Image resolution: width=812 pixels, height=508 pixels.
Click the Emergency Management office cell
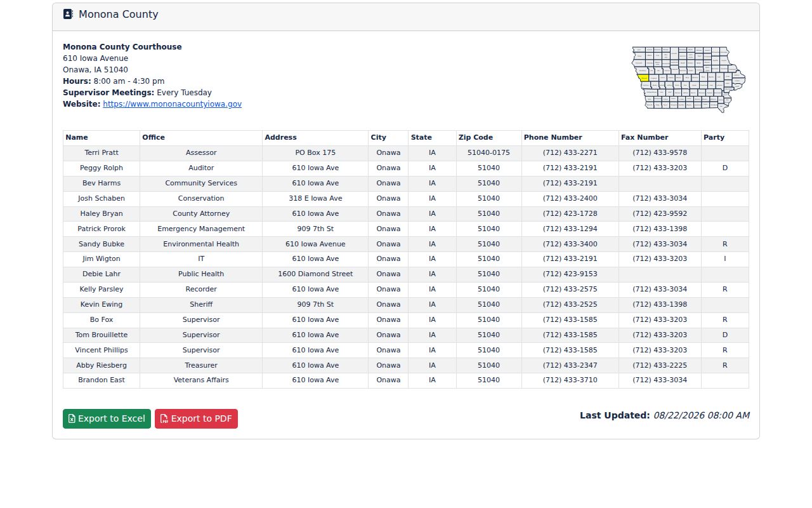tap(201, 229)
